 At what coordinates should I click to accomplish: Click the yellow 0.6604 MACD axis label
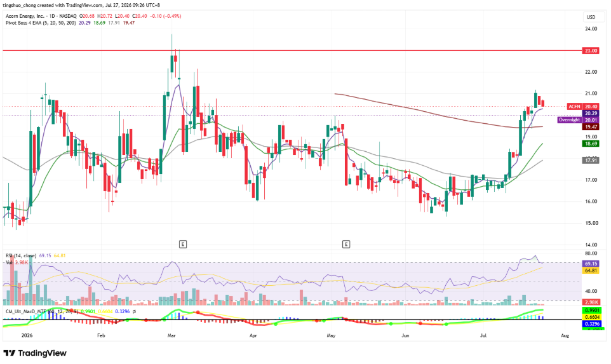[x=591, y=317]
